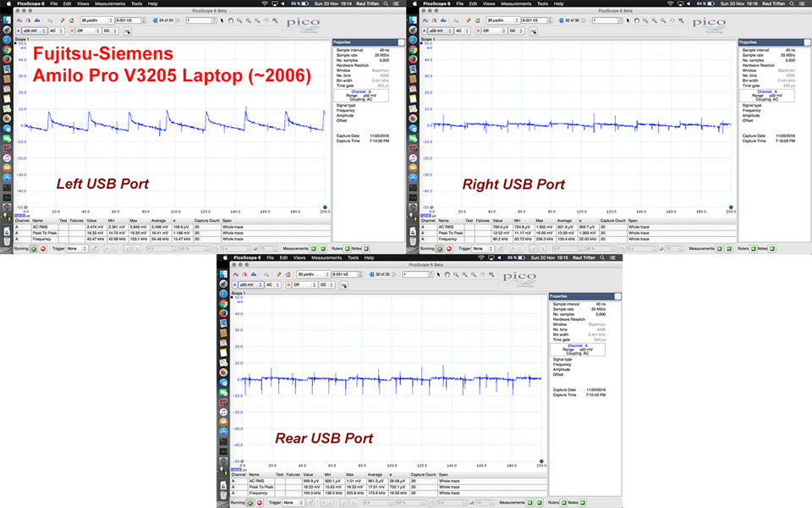Open Help menu above Right USB window
The image size is (812, 508).
(559, 3)
